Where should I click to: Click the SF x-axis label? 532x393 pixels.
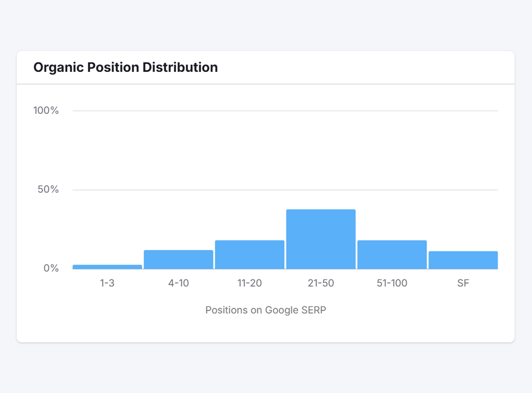(x=463, y=283)
